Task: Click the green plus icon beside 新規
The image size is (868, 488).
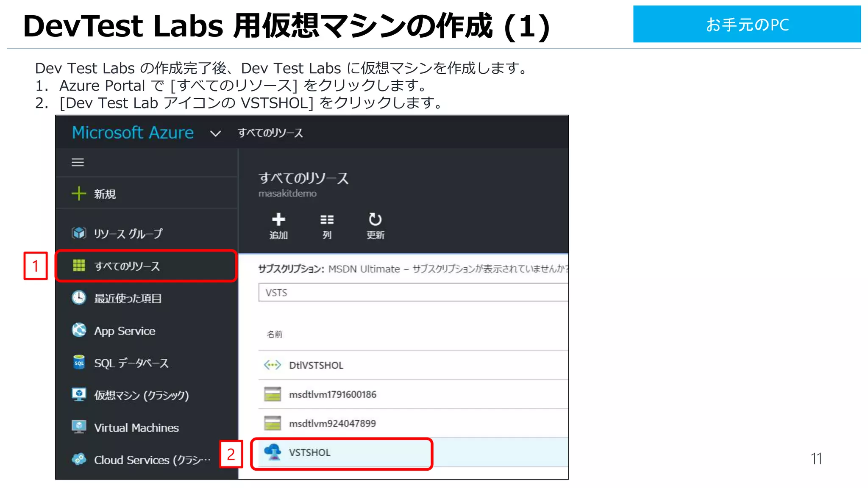Action: [79, 194]
